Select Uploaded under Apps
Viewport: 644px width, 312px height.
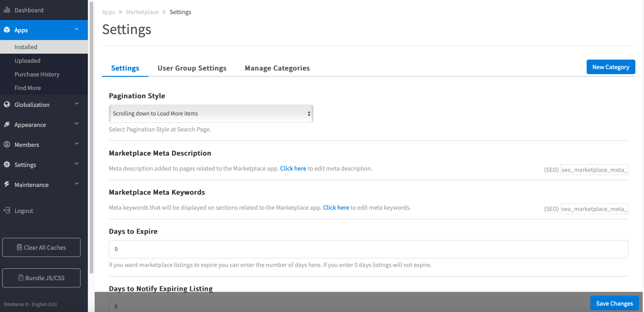44,60
